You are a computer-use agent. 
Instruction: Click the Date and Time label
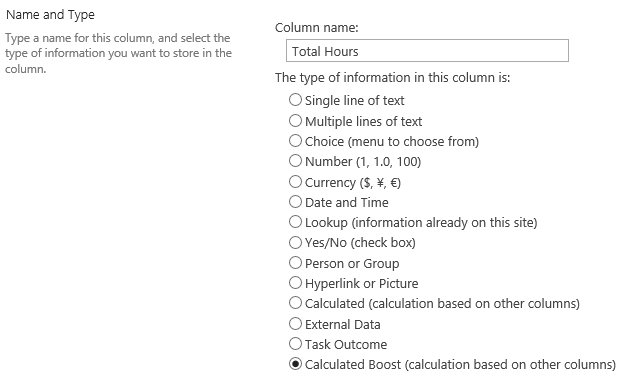tap(347, 202)
